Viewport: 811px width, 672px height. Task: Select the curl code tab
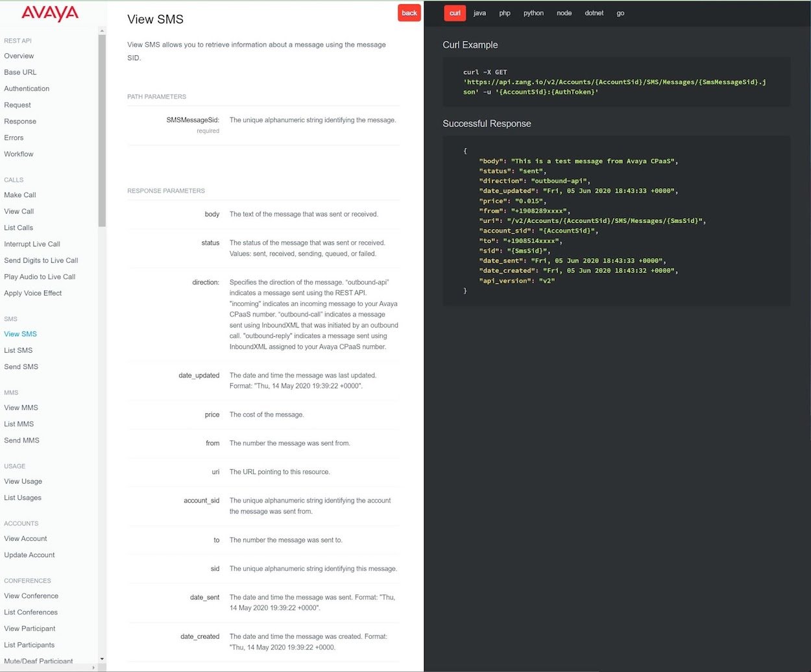(455, 13)
